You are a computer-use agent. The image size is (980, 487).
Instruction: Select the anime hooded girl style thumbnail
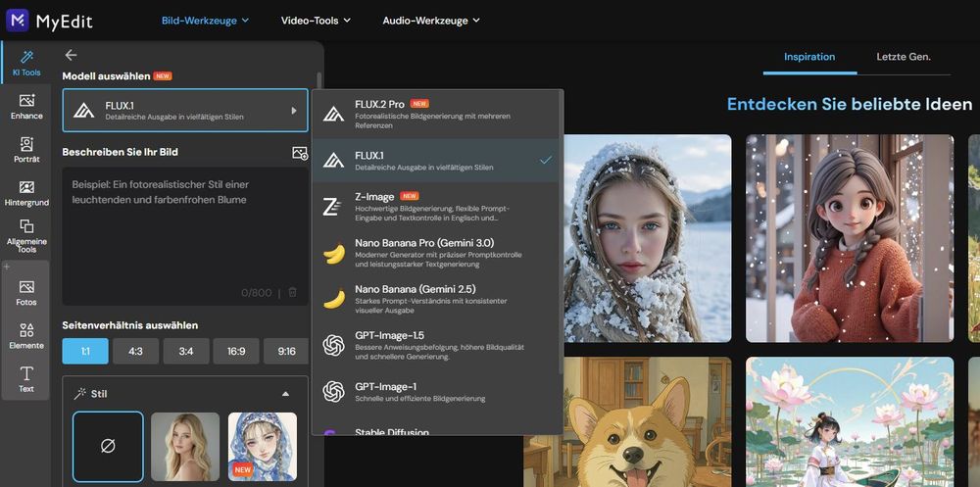pos(263,447)
